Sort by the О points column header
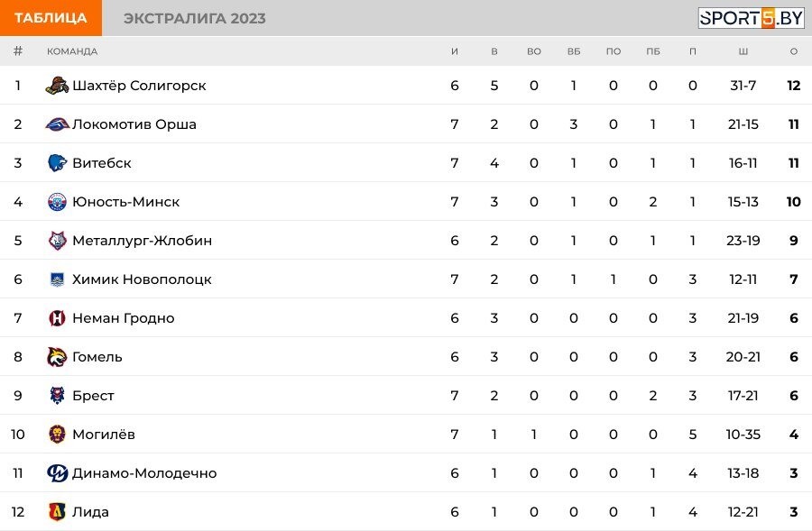Screen dimensions: 812x531 point(793,51)
